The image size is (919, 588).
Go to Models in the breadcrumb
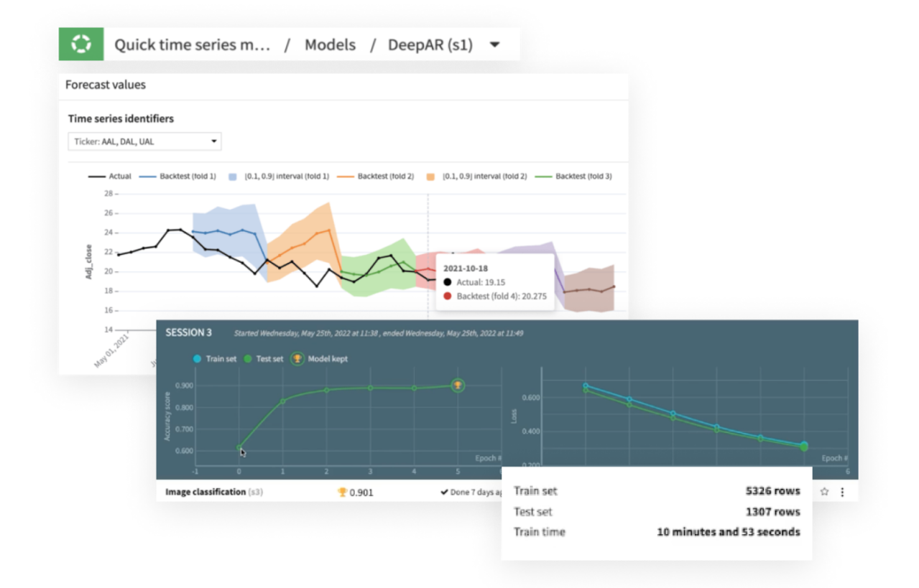(330, 45)
